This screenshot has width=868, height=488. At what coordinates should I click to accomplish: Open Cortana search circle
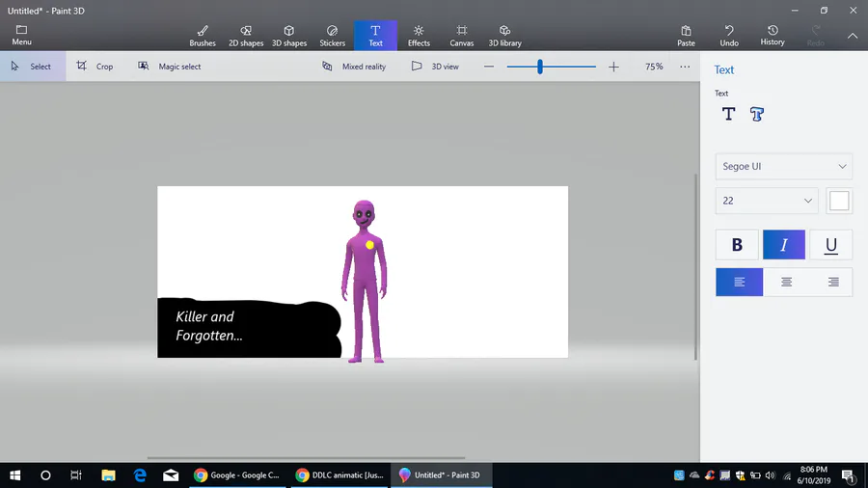[x=45, y=475]
